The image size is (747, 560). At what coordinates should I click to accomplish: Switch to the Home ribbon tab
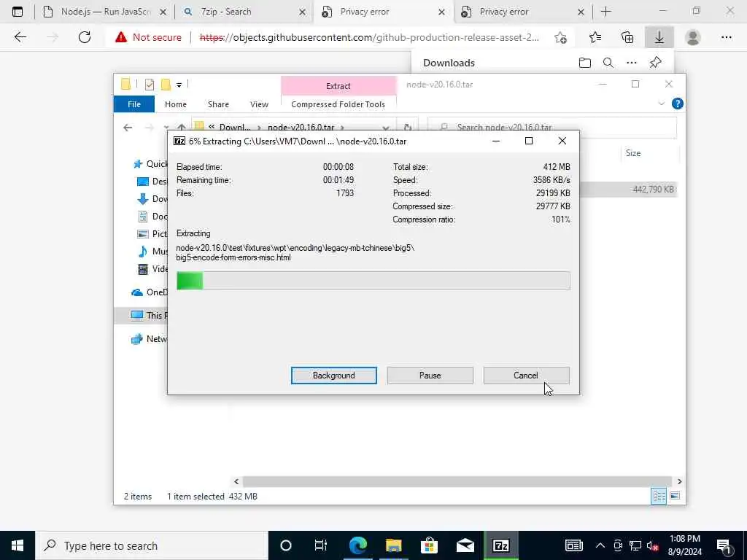pos(175,104)
